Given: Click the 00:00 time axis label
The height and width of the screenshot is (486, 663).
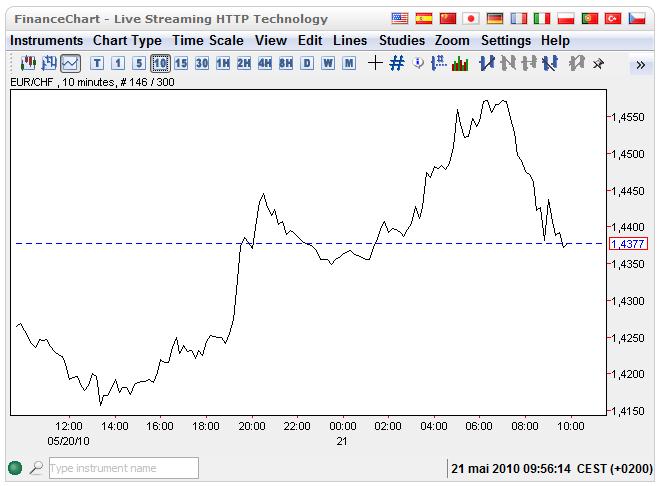Looking at the screenshot, I should coord(342,426).
